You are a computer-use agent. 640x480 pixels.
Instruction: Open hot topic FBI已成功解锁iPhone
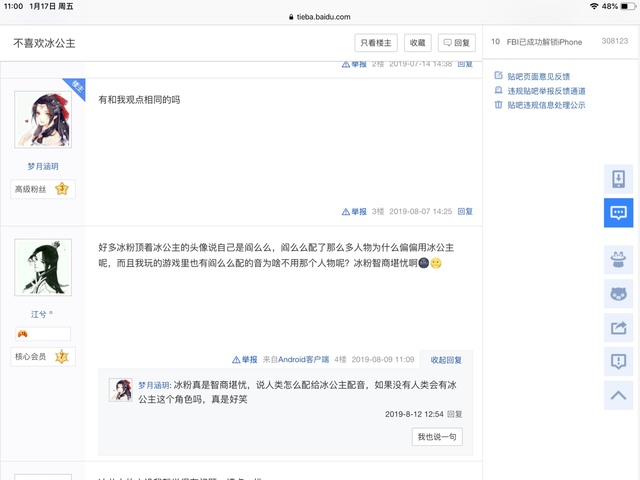(x=544, y=41)
